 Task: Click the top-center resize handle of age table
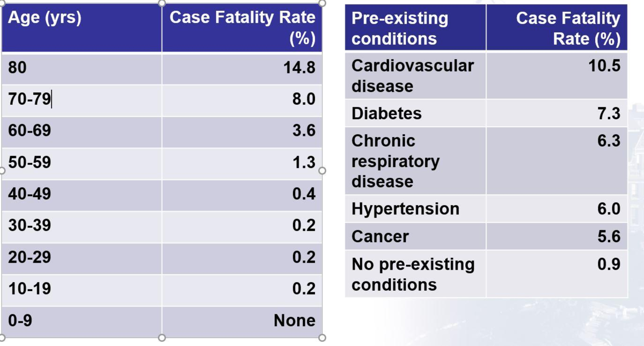click(162, 3)
